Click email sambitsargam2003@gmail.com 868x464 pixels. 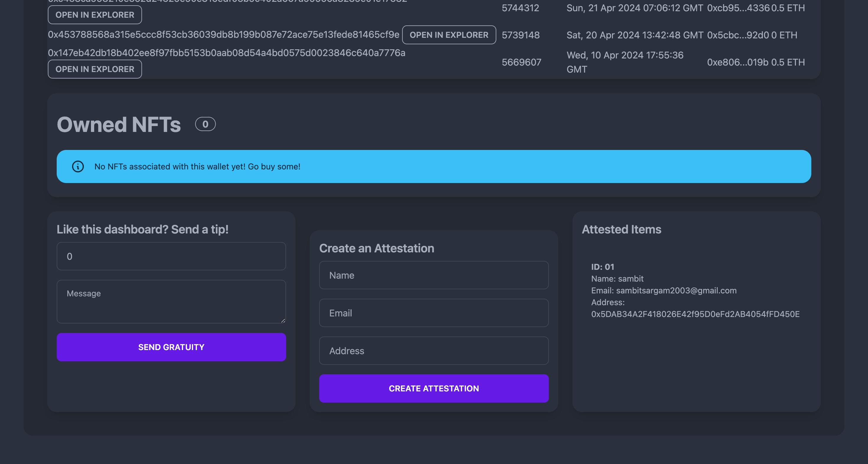[x=676, y=290]
